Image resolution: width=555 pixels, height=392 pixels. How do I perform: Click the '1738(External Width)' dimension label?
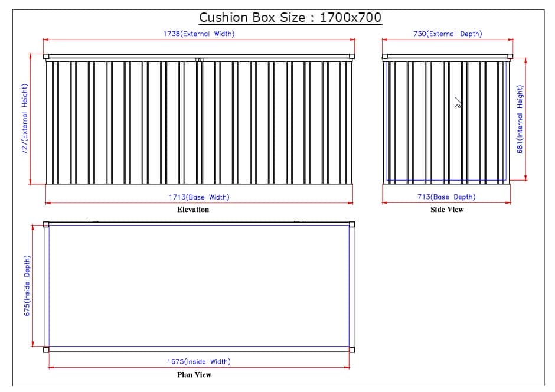(x=200, y=34)
